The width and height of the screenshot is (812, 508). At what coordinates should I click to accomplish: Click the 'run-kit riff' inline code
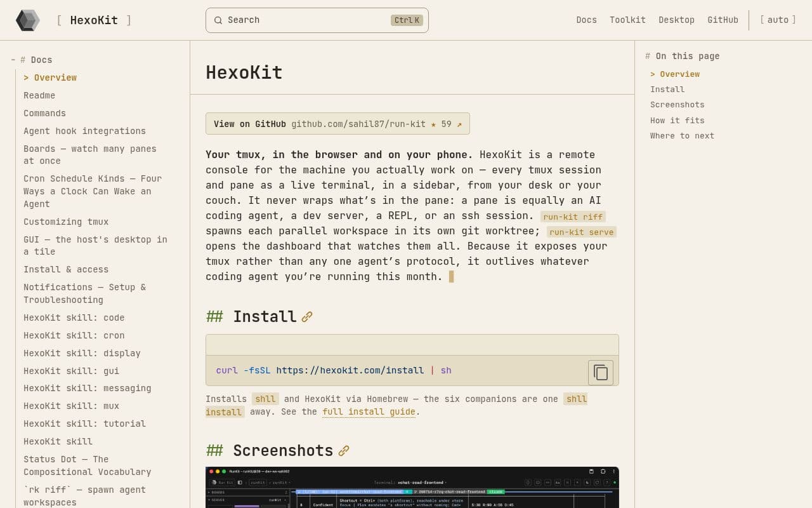(573, 217)
